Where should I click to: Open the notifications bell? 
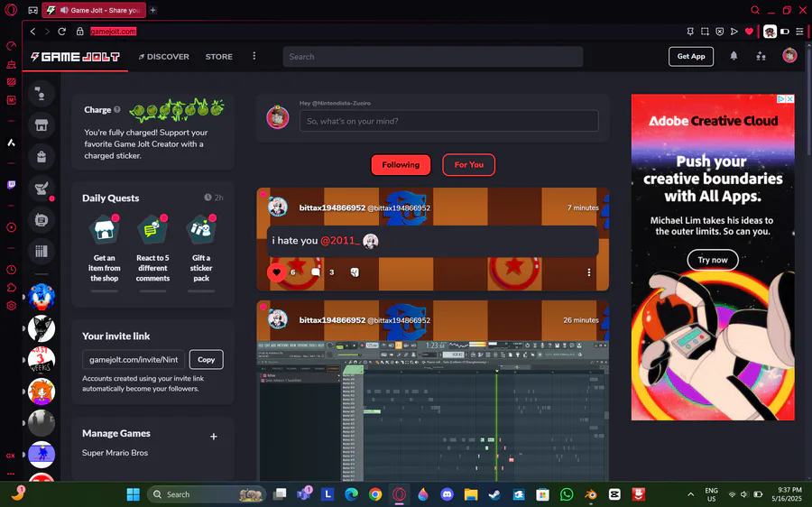click(734, 56)
